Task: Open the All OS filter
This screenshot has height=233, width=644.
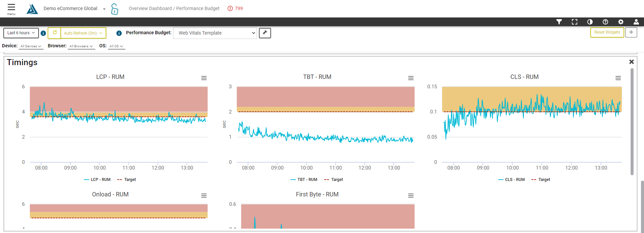Action: click(116, 46)
